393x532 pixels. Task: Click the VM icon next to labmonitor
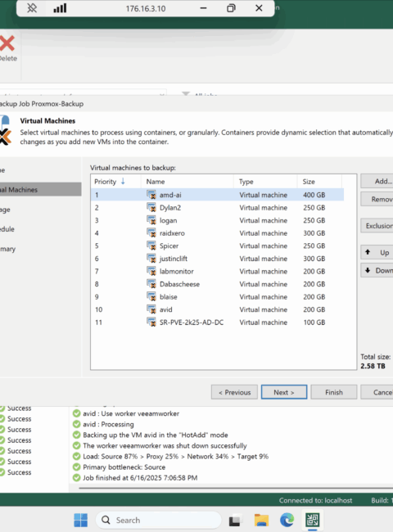pyautogui.click(x=151, y=271)
